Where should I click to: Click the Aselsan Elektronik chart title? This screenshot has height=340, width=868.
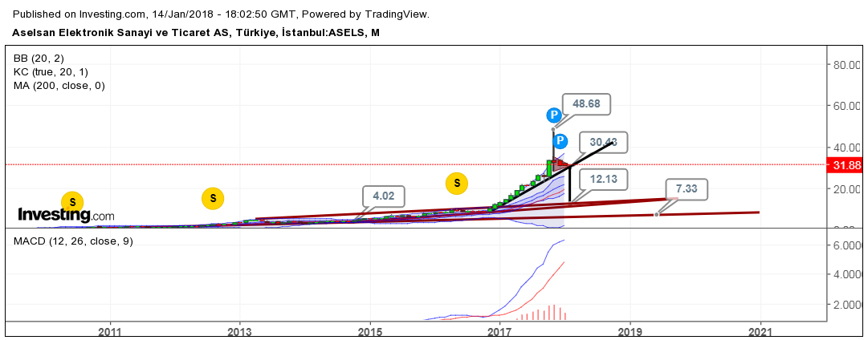click(196, 33)
